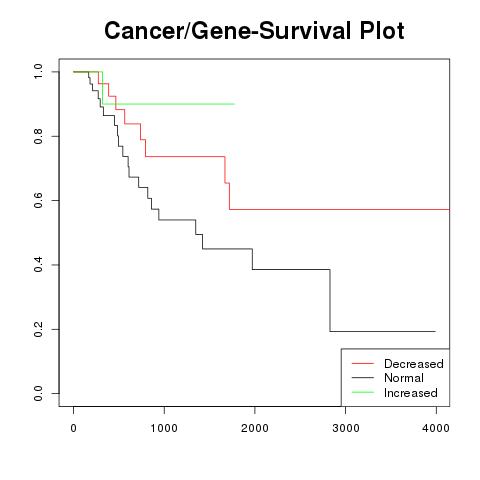
Task: Click the 0 x-axis tick label
Action: pos(73,428)
